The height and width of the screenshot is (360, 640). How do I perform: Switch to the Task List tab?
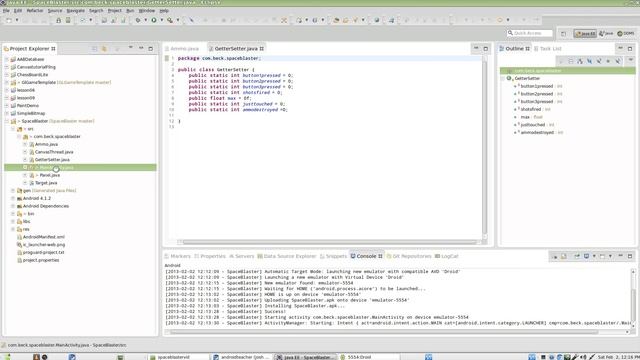548,49
